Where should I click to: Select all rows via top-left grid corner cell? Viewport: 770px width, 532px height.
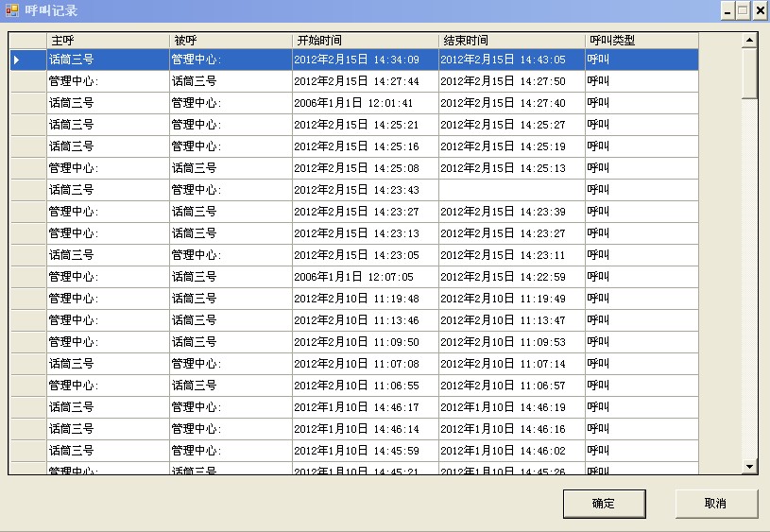tap(27, 41)
